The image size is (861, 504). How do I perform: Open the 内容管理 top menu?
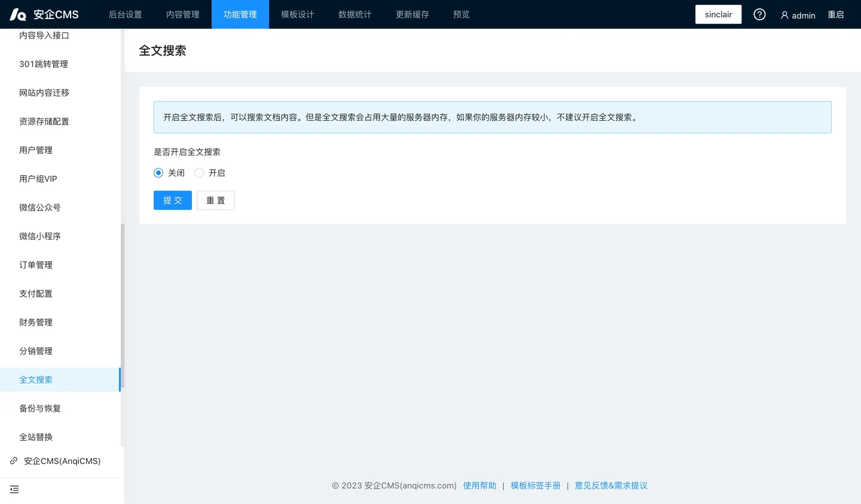point(183,14)
